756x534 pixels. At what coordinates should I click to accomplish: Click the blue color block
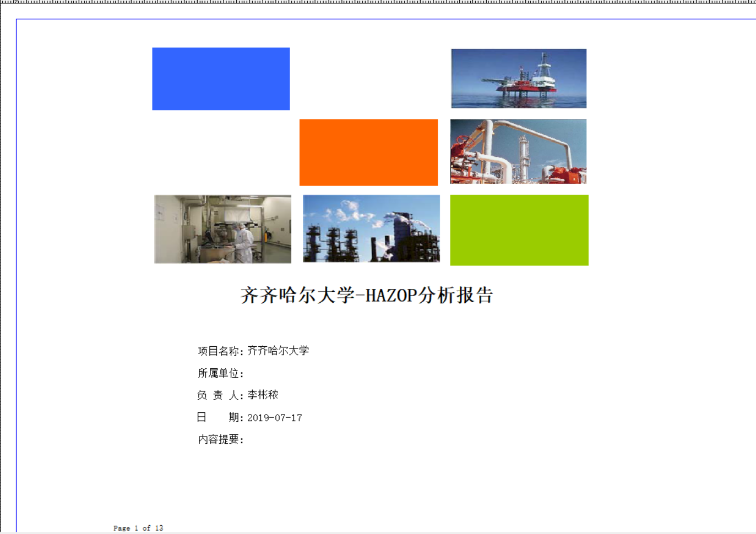click(x=221, y=79)
